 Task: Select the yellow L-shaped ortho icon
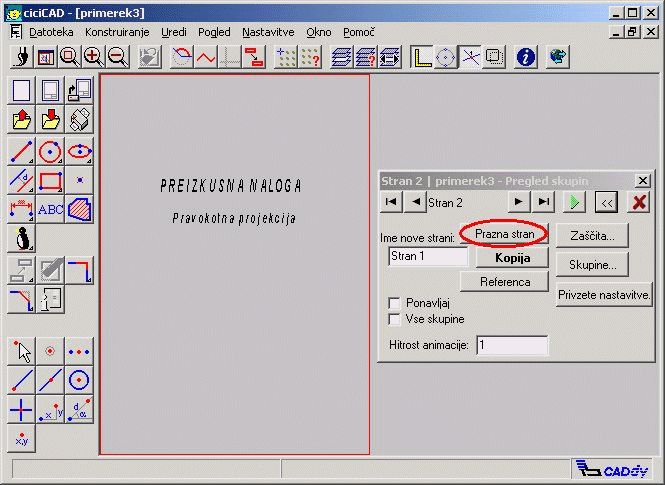point(422,57)
